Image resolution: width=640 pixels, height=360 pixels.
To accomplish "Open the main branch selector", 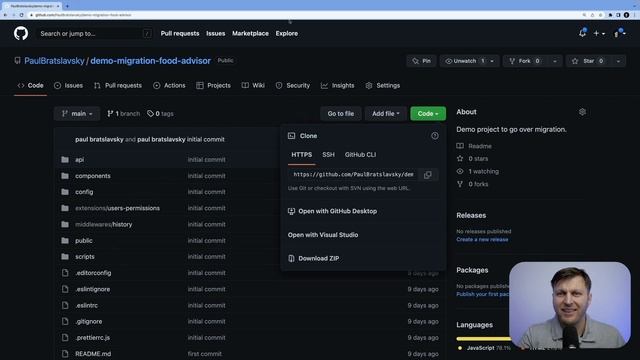I will (77, 113).
